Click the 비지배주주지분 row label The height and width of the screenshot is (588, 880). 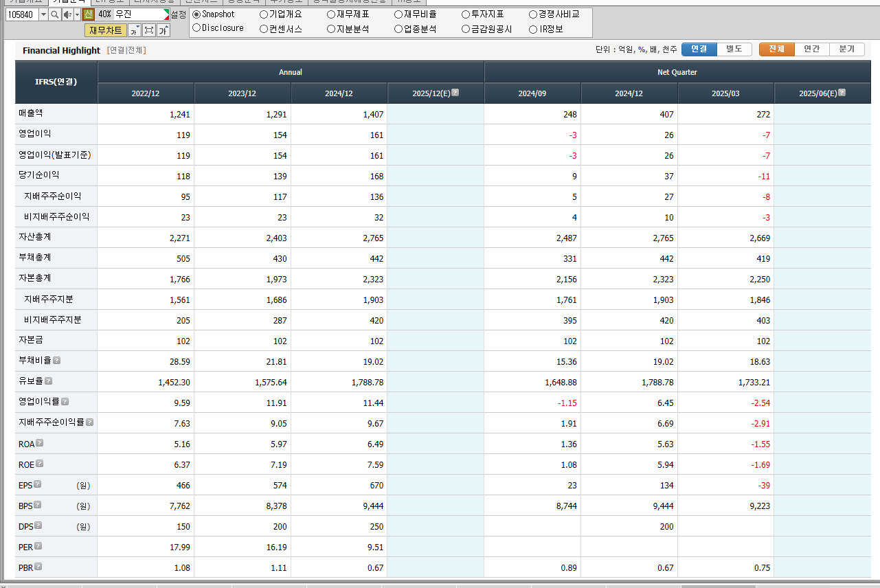pyautogui.click(x=52, y=319)
